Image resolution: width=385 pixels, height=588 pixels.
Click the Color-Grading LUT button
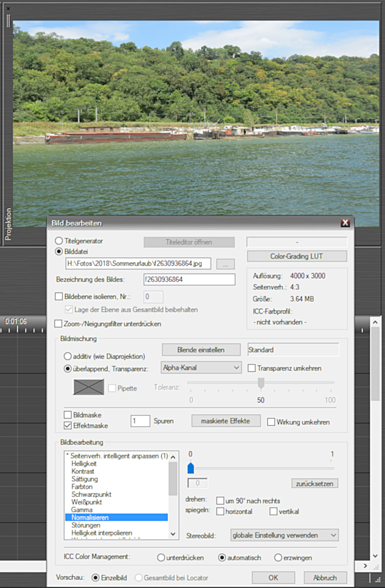tap(297, 256)
